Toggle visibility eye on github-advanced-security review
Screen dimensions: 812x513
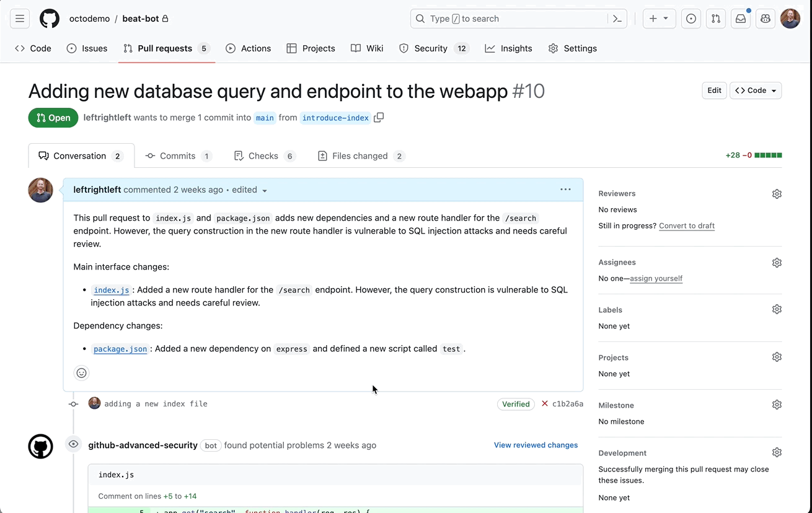[73, 444]
